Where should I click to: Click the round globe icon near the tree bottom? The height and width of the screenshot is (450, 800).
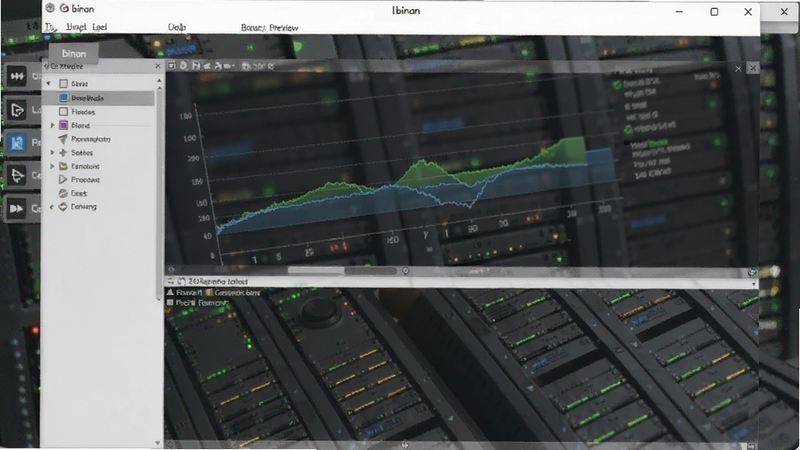63,193
